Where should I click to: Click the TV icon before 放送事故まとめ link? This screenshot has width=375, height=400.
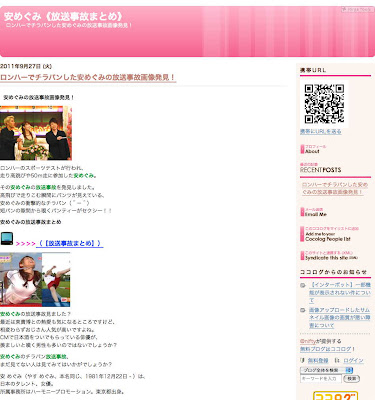pos(7,239)
